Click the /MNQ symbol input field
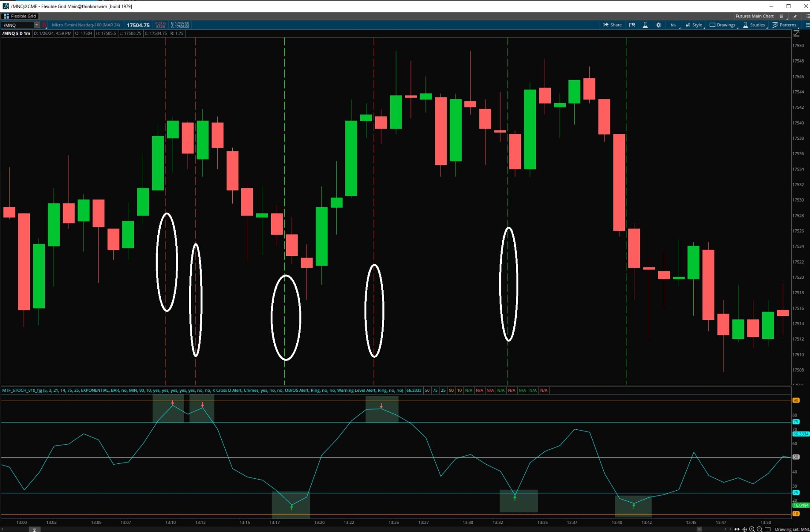Viewport: 810px width, 532px height. click(17, 25)
